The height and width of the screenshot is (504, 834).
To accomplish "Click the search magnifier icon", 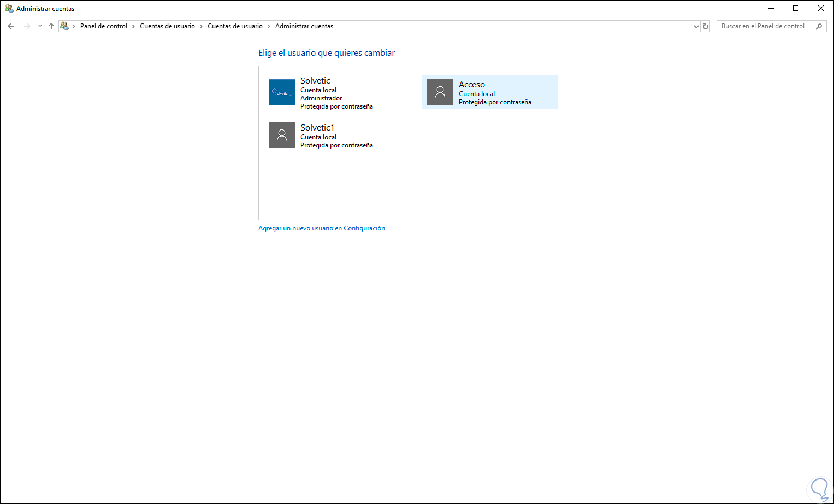I will [819, 26].
